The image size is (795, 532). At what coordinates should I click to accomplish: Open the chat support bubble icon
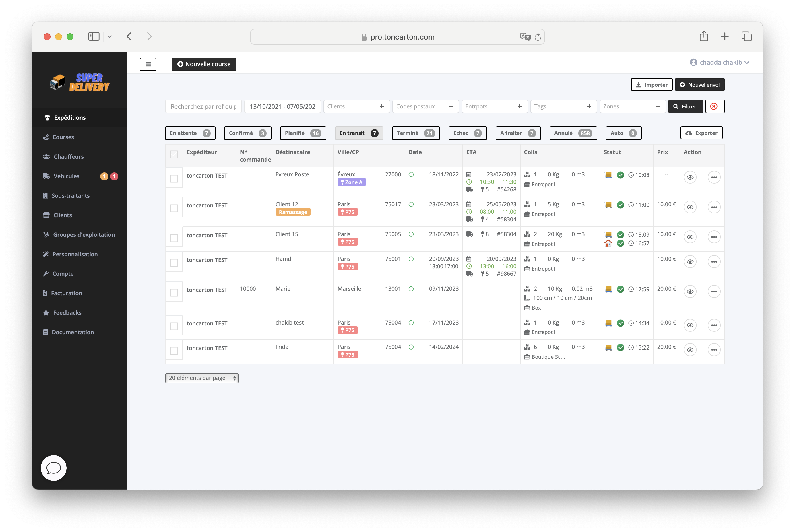(54, 468)
